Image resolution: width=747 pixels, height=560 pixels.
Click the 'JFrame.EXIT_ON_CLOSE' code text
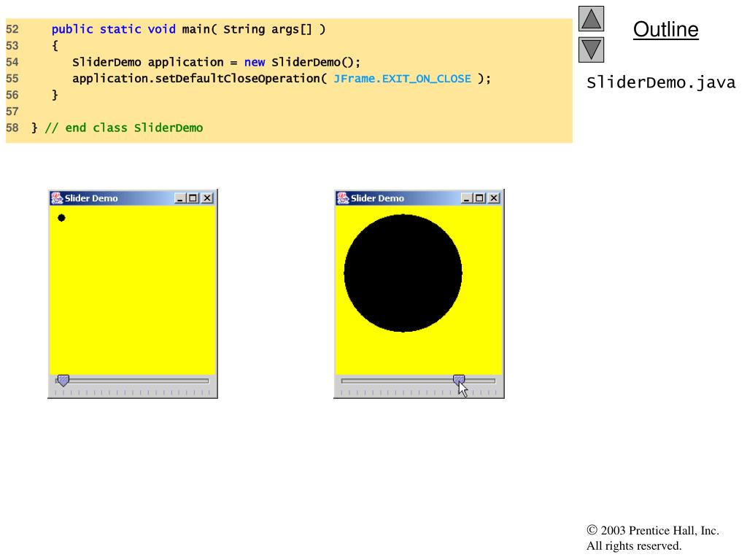pyautogui.click(x=402, y=79)
